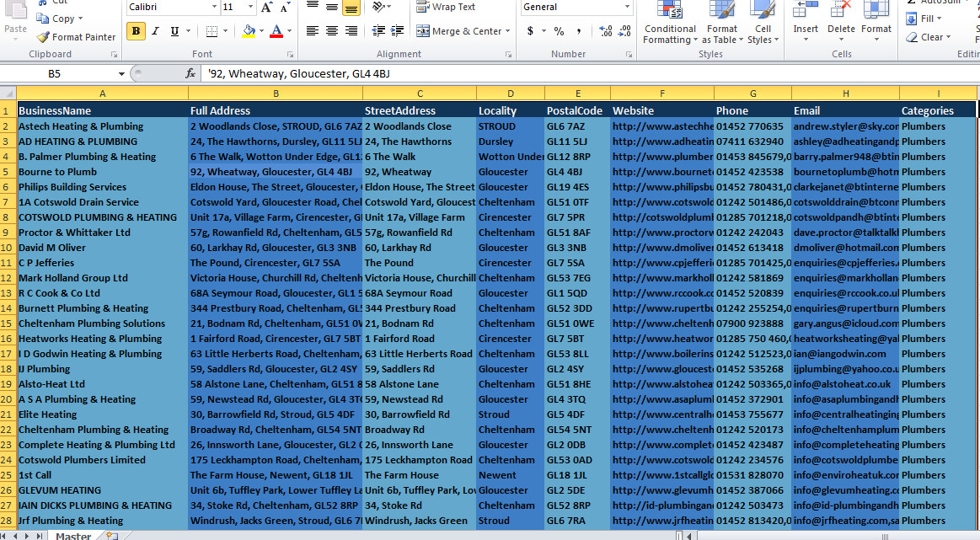This screenshot has height=540, width=980.
Task: Open Clear options eraser
Action: 928,38
